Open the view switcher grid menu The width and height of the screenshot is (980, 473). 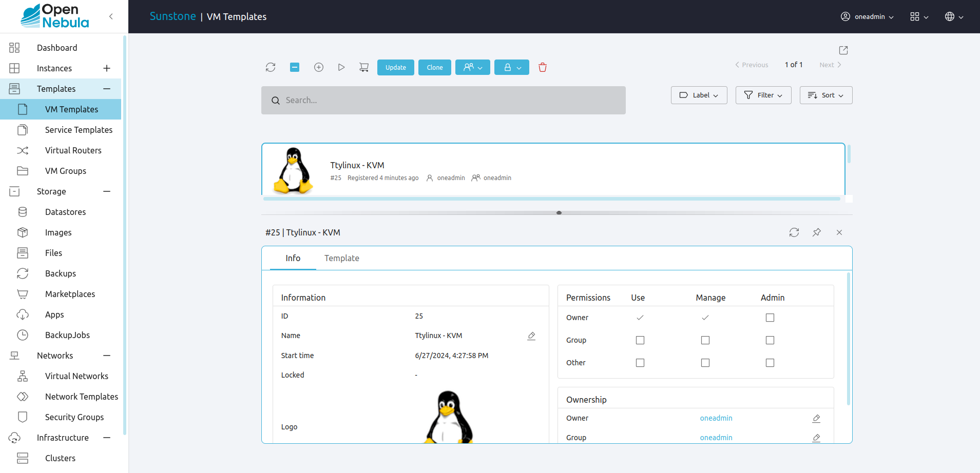919,16
